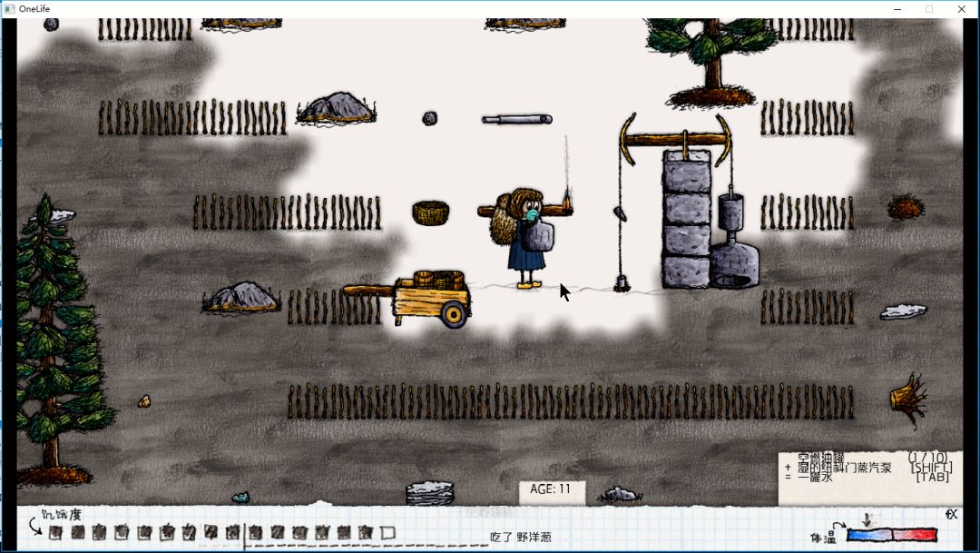This screenshot has width=980, height=553.
Task: Pick up the small teal object near the bottom
Action: point(240,498)
